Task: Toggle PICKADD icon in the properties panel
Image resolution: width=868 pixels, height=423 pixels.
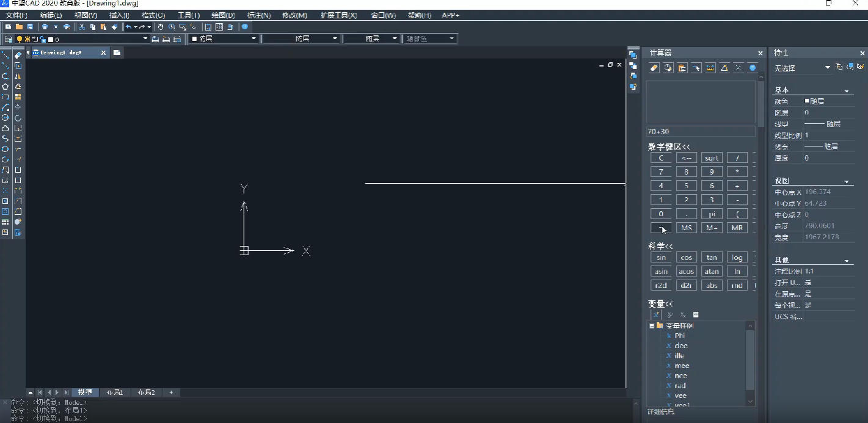Action: coord(839,67)
